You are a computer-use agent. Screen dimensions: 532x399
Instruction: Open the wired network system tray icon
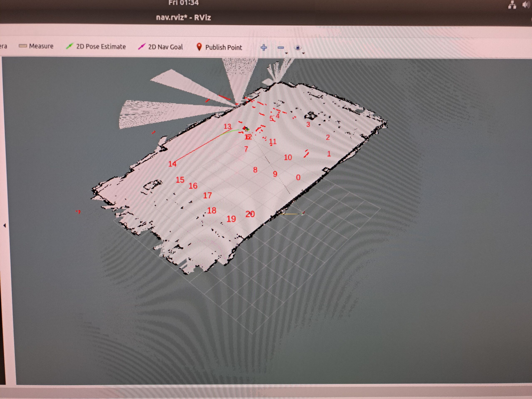[512, 5]
